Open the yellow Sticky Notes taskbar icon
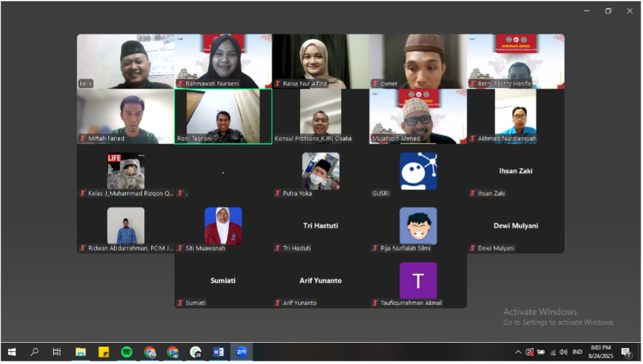 coord(103,352)
